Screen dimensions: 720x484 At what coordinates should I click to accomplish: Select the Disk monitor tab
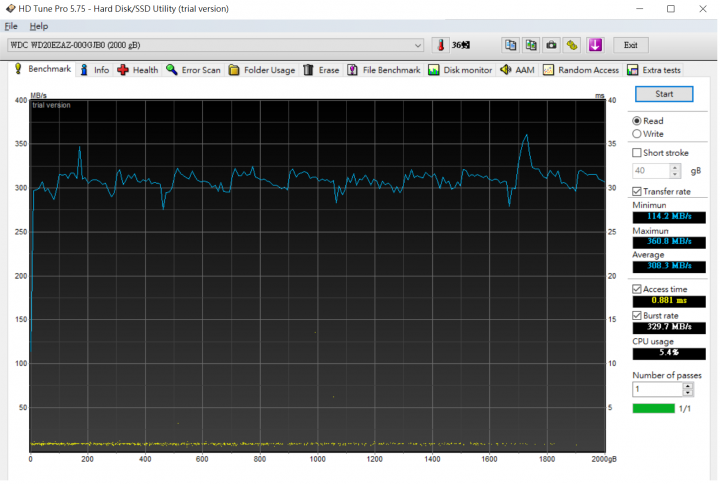coord(460,70)
